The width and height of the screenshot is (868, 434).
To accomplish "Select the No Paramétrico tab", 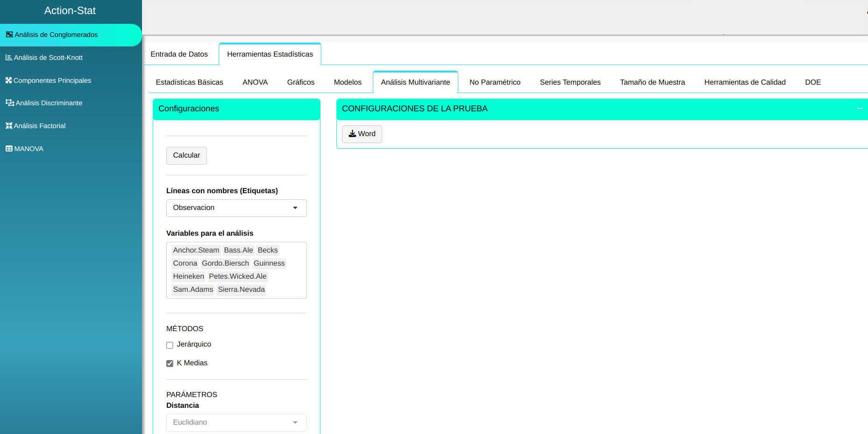I will click(495, 82).
